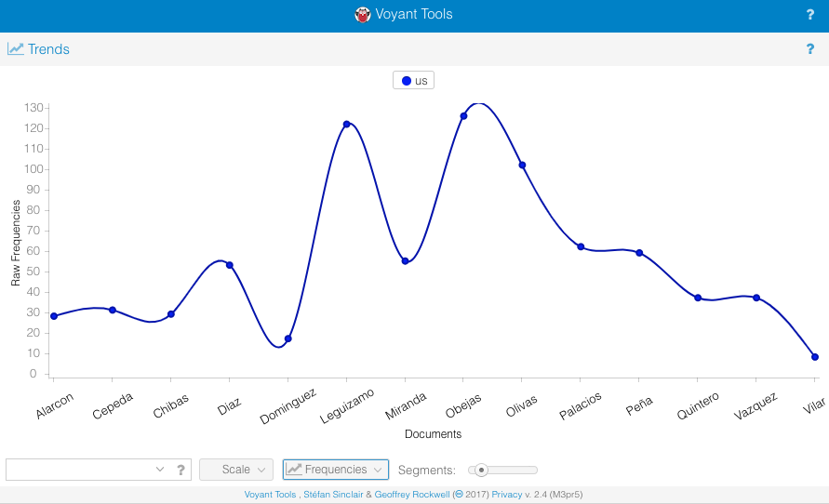
Task: Select the Palacios data point
Action: pyautogui.click(x=581, y=246)
